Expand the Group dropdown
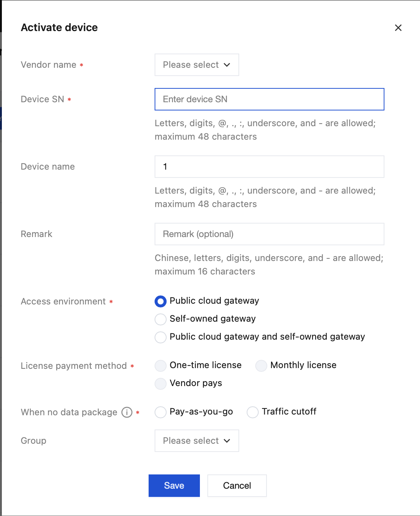Viewport: 420px width, 516px height. [x=197, y=441]
